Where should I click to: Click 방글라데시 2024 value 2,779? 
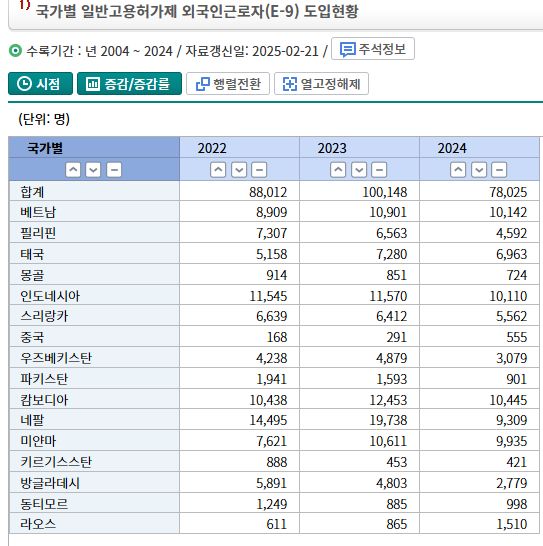tap(512, 483)
